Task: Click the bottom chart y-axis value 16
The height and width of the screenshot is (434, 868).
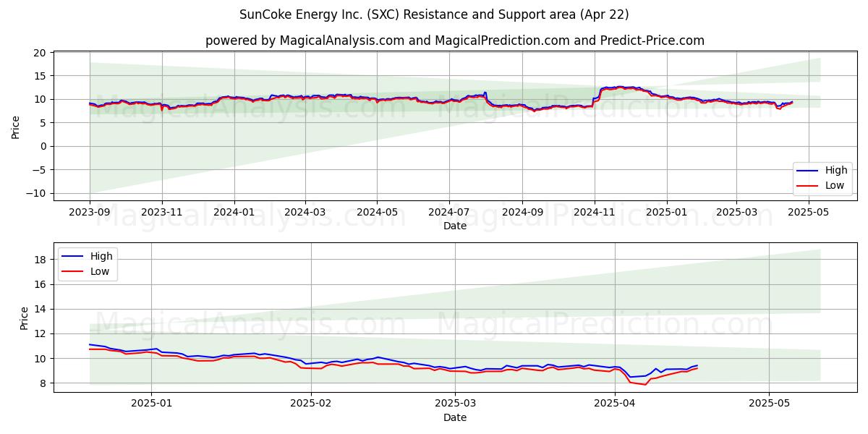Action: coord(40,284)
